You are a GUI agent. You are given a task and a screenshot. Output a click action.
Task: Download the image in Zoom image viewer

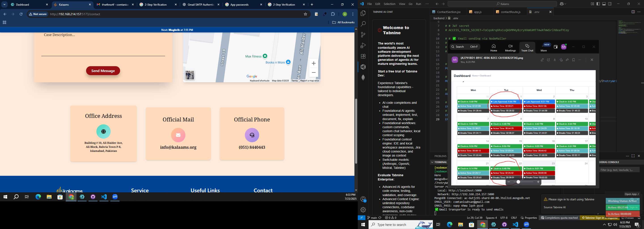[x=555, y=60]
